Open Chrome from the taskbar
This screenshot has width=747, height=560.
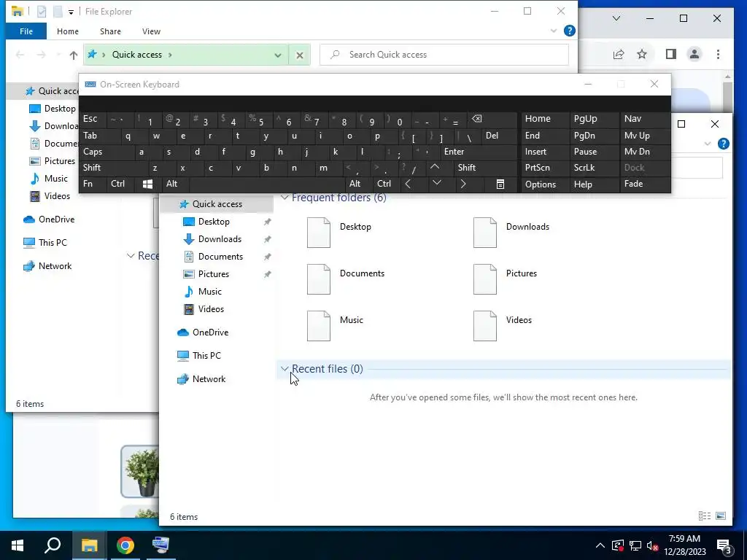(x=125, y=545)
